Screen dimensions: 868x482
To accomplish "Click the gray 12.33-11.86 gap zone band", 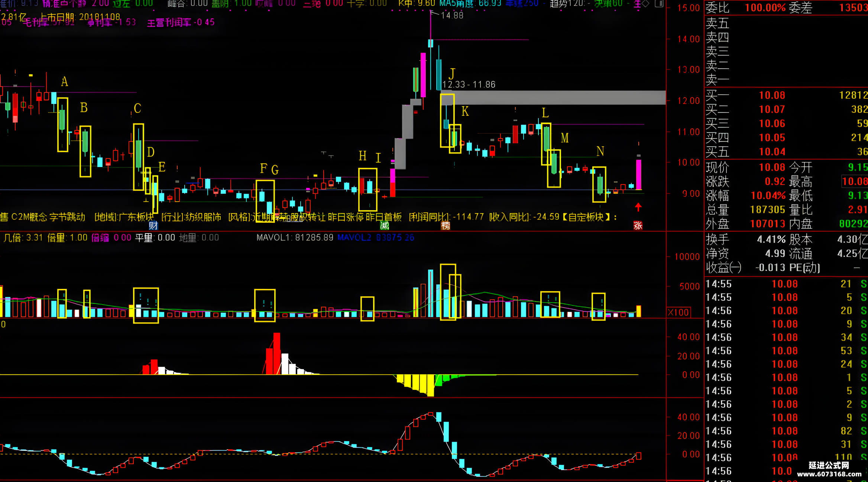I will [x=553, y=97].
